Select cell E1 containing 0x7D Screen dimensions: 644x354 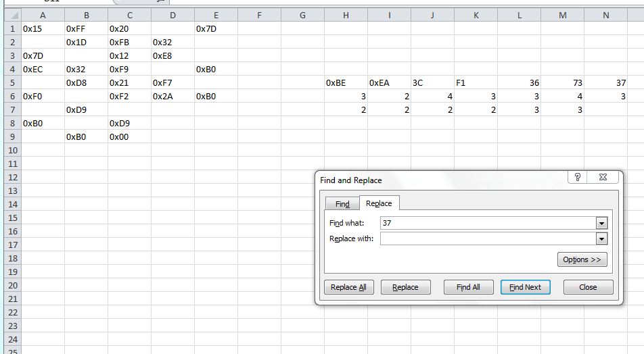216,29
